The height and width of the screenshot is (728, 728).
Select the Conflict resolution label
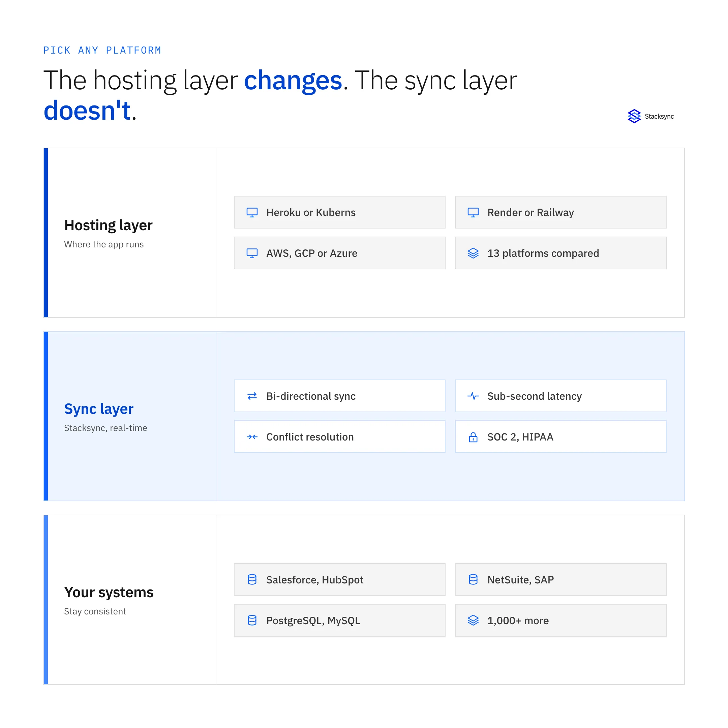coord(310,437)
